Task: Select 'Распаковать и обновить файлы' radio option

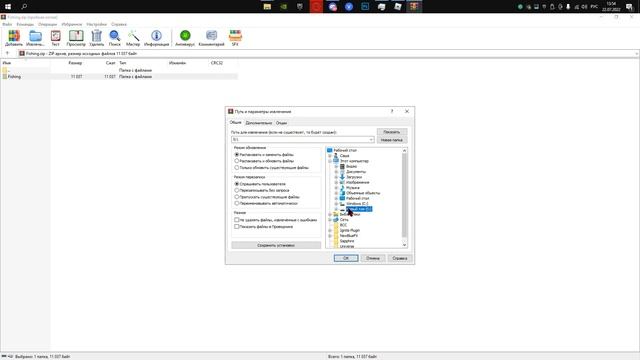Action: click(237, 161)
